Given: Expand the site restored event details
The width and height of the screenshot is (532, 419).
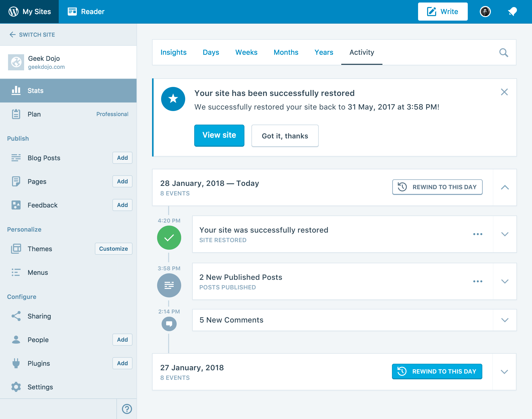Looking at the screenshot, I should point(505,234).
